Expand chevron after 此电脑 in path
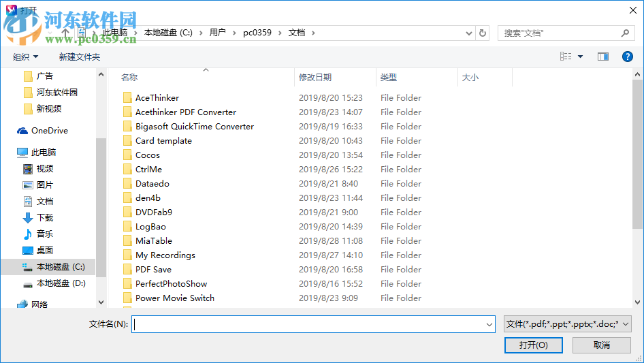The image size is (644, 363). tap(135, 33)
